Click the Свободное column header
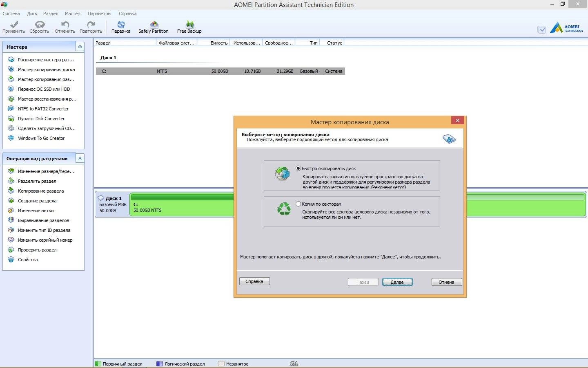This screenshot has height=368, width=588. click(278, 43)
